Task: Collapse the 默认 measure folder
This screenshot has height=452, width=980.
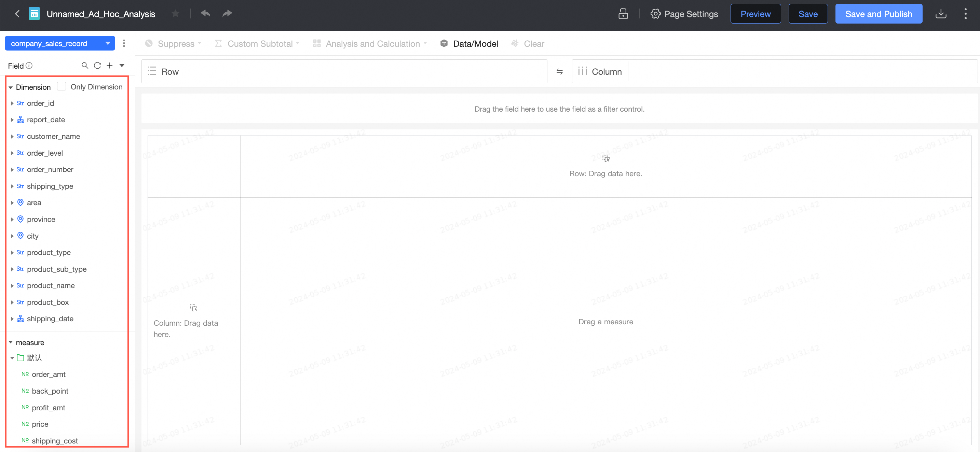Action: (12, 358)
